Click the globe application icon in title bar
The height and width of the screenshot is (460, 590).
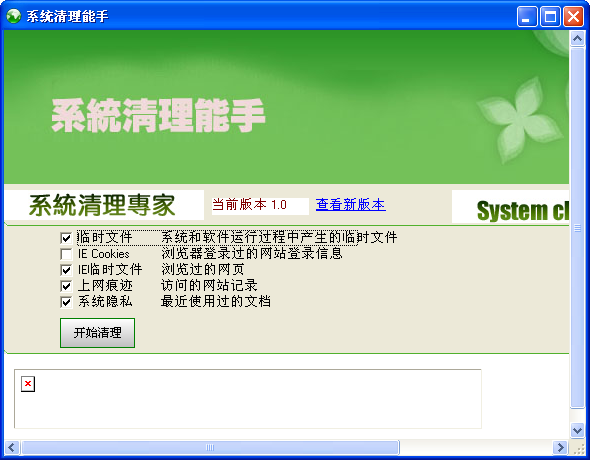point(14,16)
